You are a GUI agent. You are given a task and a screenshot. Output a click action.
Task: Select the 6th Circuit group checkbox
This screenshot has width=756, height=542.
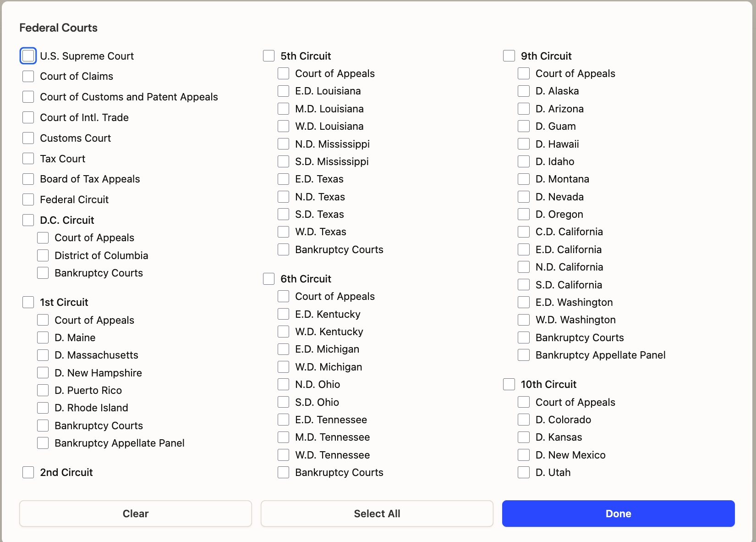coord(269,279)
